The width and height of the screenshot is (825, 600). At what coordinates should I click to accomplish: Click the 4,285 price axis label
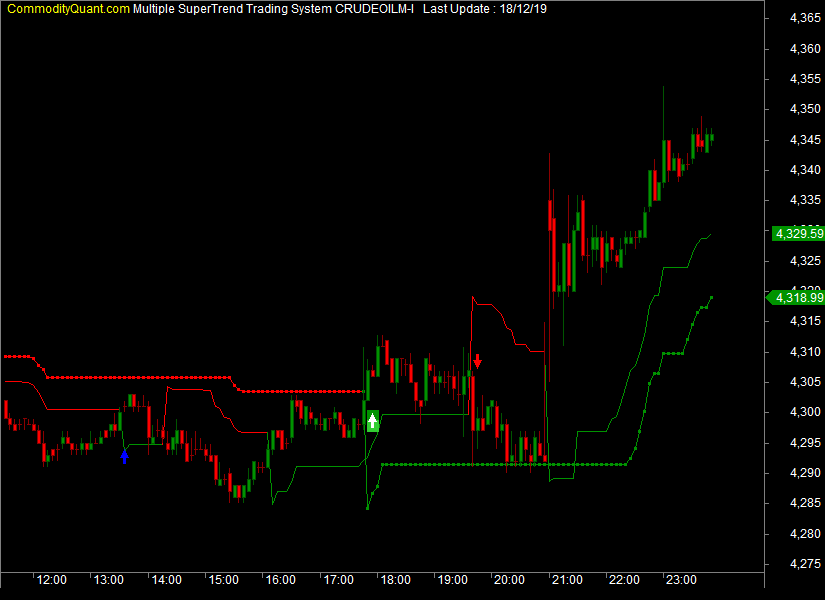tap(805, 503)
